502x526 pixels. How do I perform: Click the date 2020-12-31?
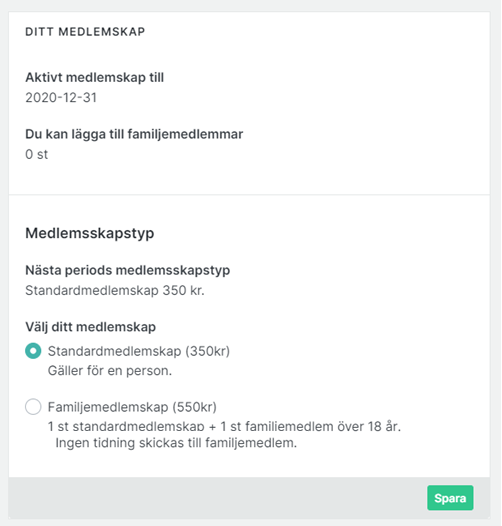(61, 98)
